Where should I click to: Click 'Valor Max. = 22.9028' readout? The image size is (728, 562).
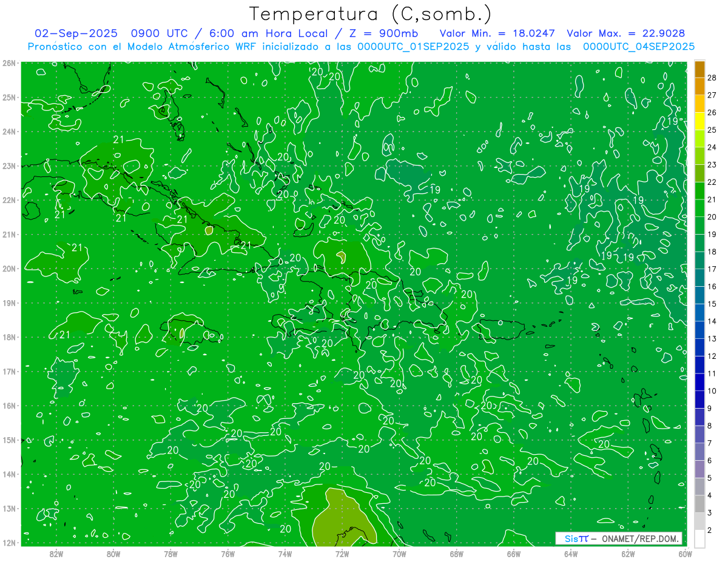pyautogui.click(x=626, y=33)
